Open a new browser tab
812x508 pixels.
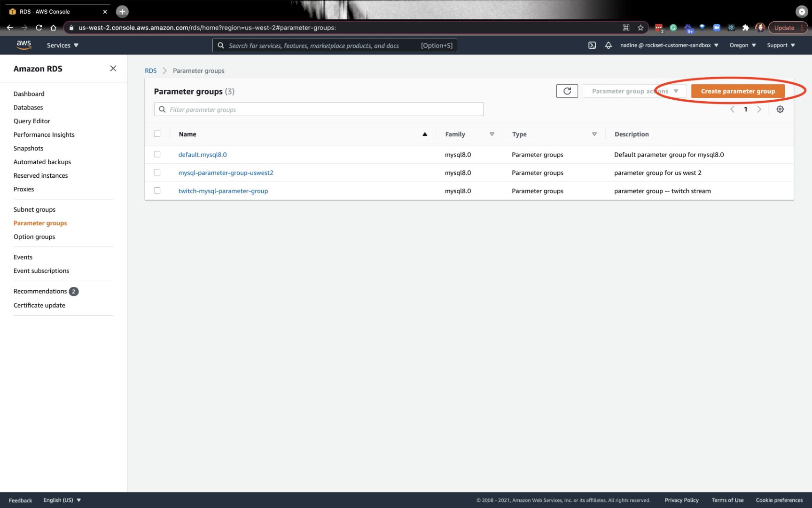pyautogui.click(x=122, y=11)
